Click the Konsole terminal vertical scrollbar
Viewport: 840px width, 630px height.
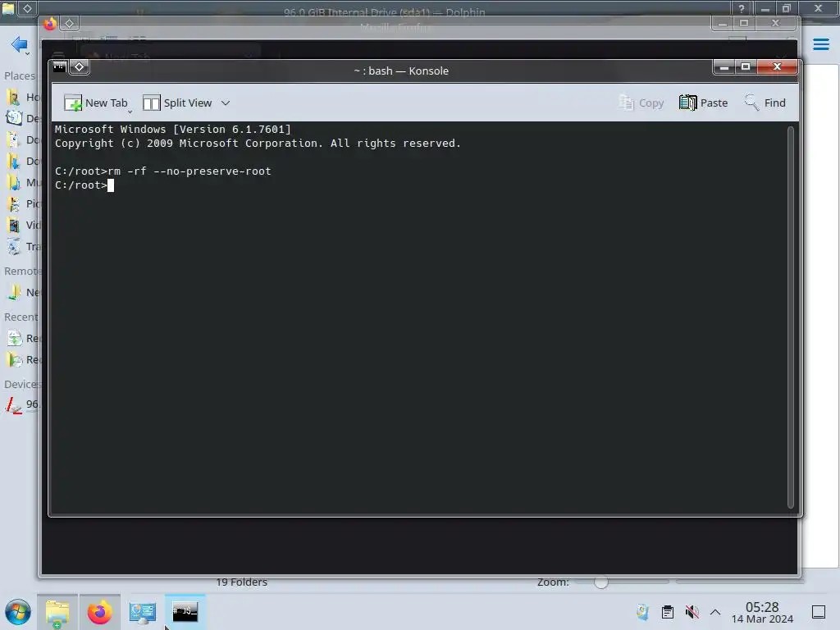[790, 317]
